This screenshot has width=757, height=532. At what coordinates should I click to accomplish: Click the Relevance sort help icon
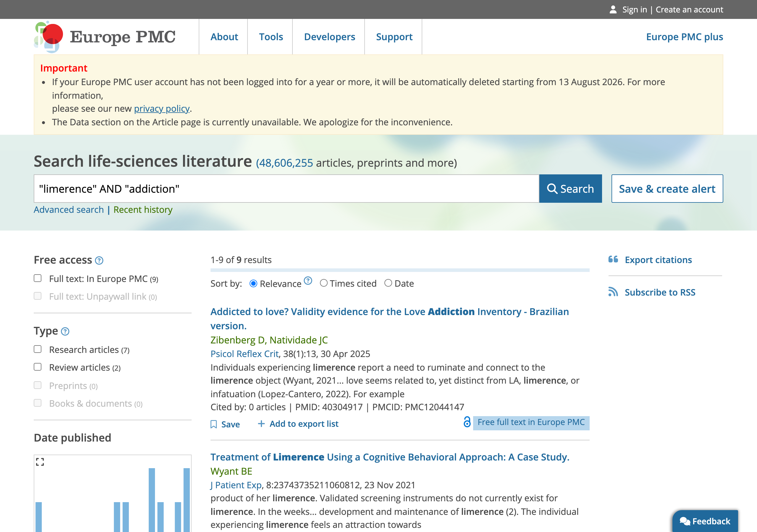point(308,280)
